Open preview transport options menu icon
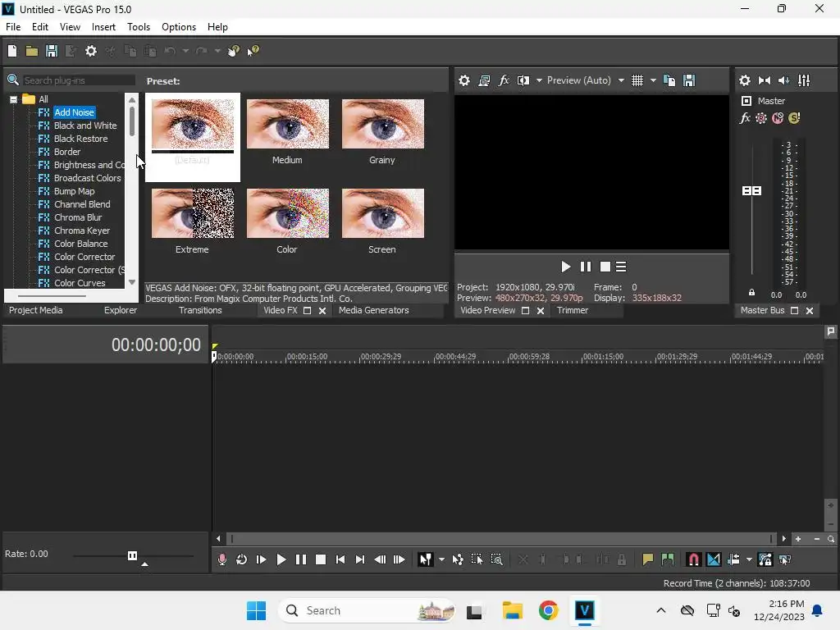840x630 pixels. pyautogui.click(x=621, y=267)
